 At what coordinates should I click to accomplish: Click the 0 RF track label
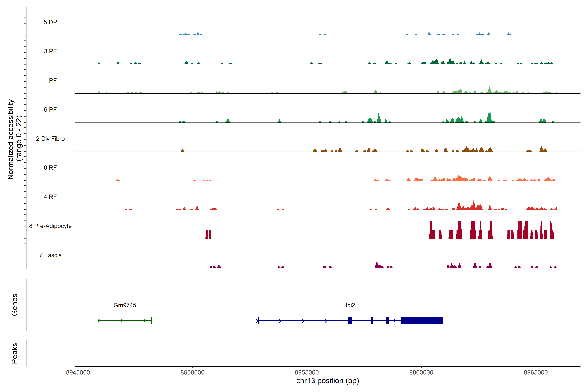pyautogui.click(x=50, y=168)
